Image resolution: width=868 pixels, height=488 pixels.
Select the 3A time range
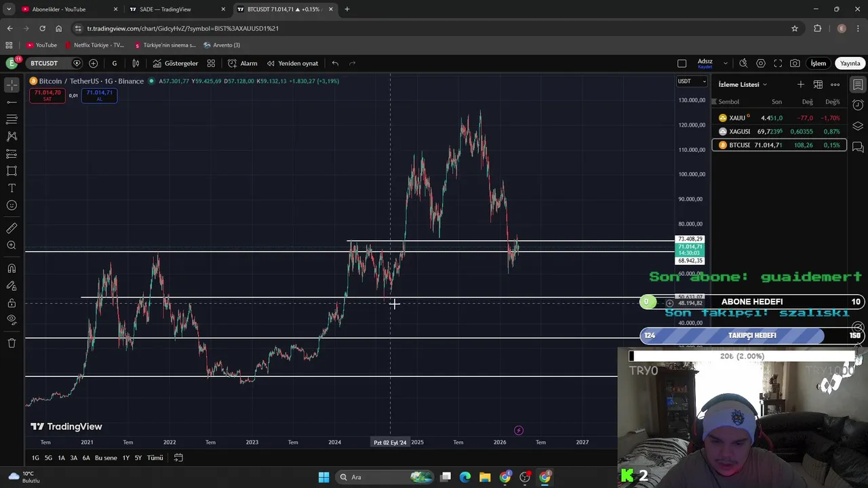click(74, 458)
